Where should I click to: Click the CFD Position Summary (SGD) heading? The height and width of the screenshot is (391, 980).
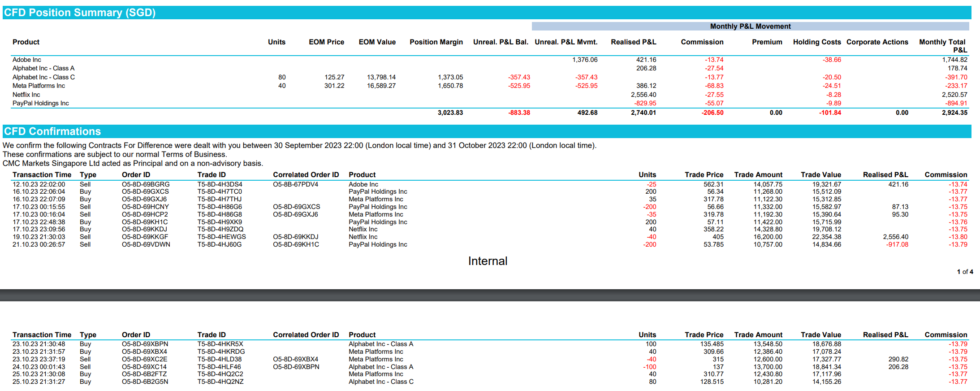point(80,13)
